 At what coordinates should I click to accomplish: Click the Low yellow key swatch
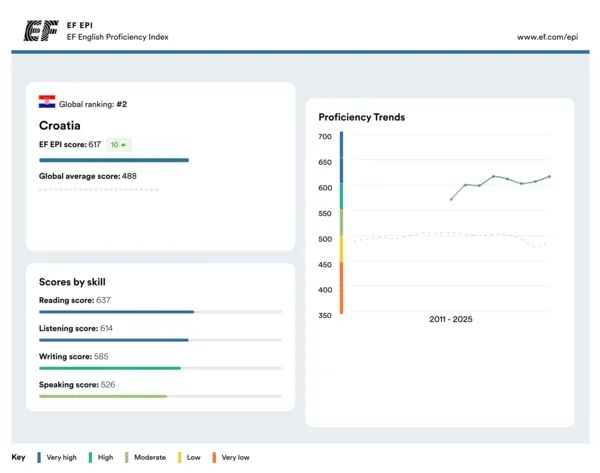coord(179,457)
